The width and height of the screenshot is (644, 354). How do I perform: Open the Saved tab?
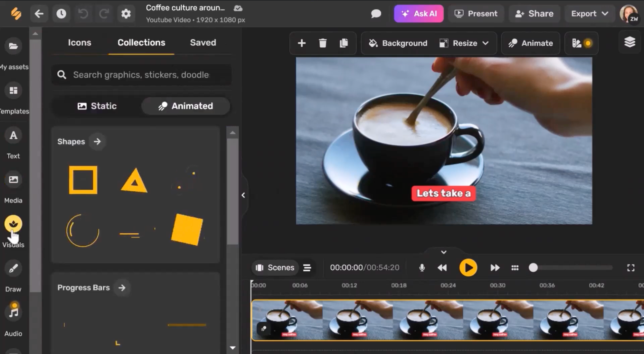click(203, 43)
